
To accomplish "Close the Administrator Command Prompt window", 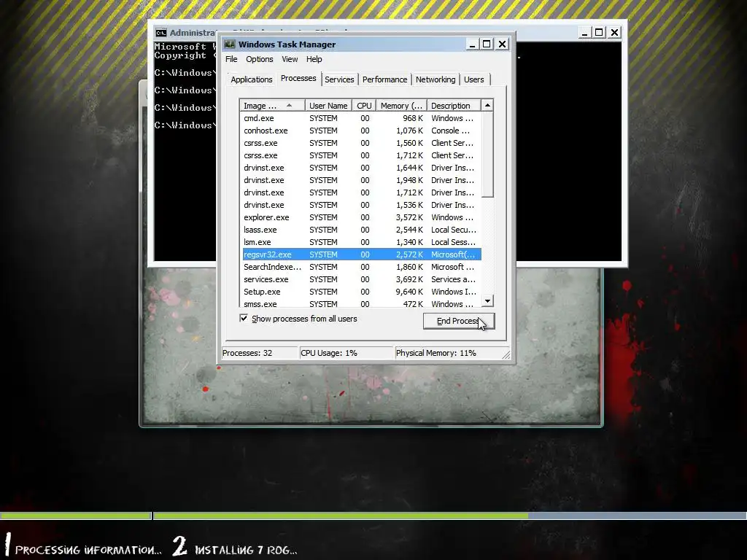I will [x=614, y=32].
